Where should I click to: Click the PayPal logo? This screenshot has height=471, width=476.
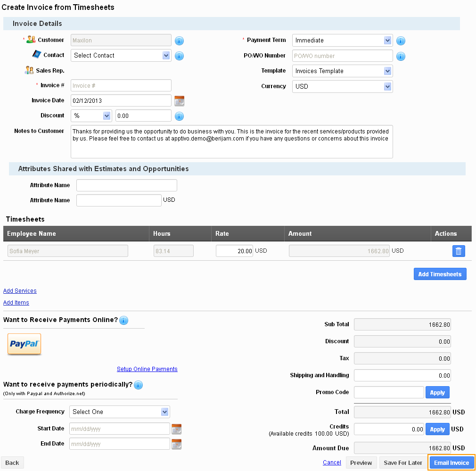click(24, 344)
